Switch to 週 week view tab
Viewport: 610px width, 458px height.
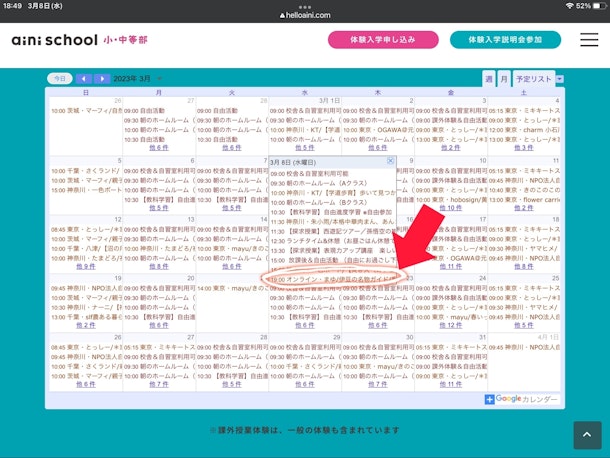click(489, 78)
